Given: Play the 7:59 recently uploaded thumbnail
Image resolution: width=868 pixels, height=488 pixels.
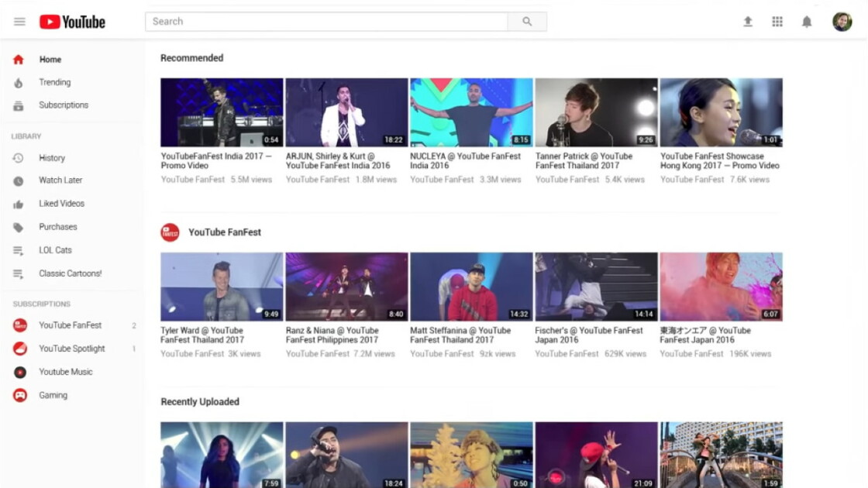Looking at the screenshot, I should [x=222, y=455].
